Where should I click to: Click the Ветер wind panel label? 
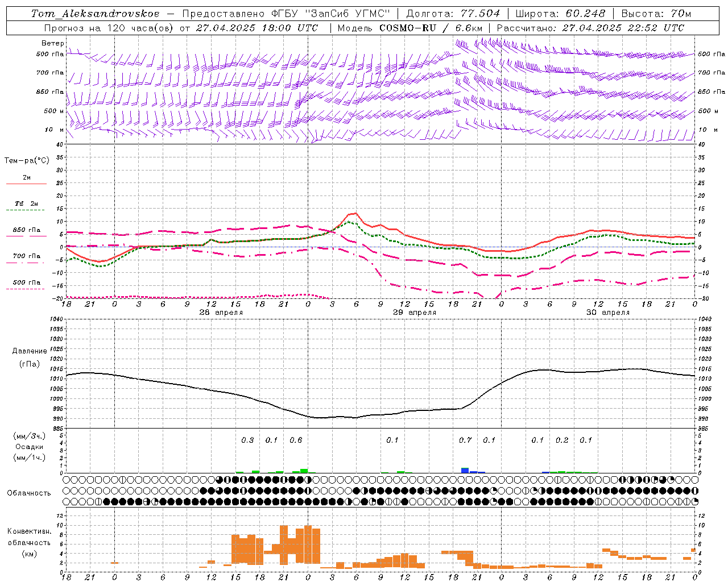52,43
